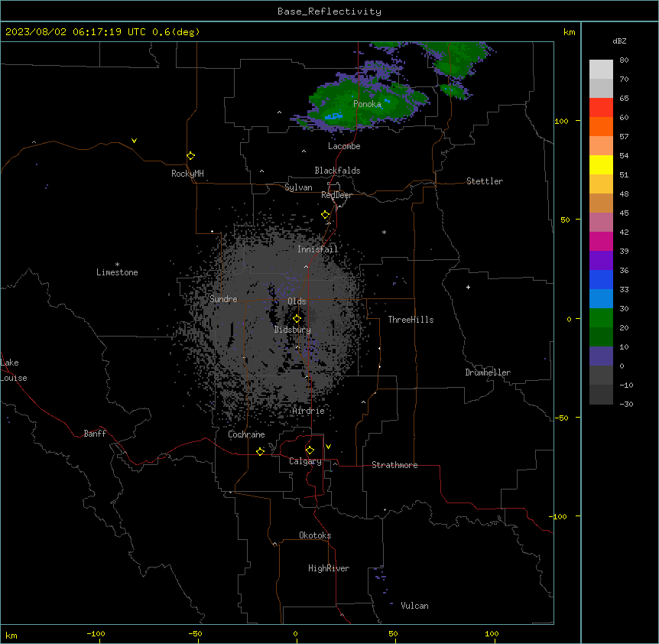Click the Strathmore label
659x644 pixels.
pyautogui.click(x=394, y=465)
